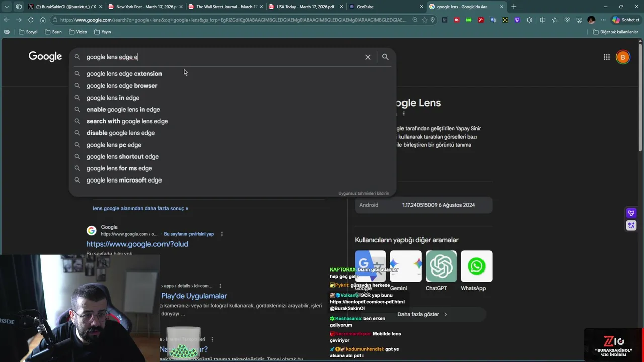Click the magnifier search button in search box

pos(385,57)
